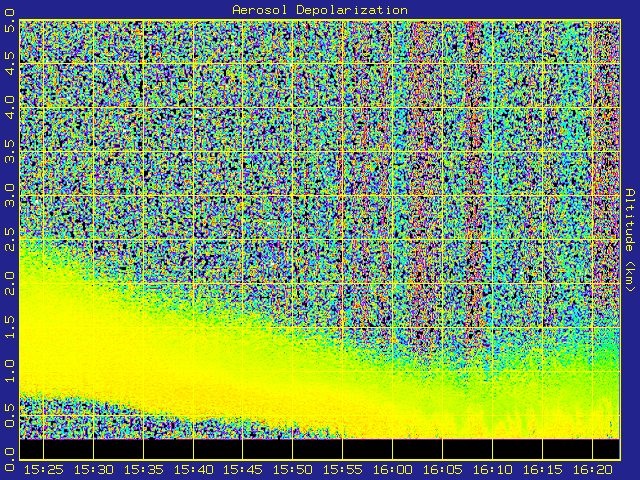Viewport: 640px width, 480px height.
Task: Click the 15:55 time axis label
Action: 342,470
